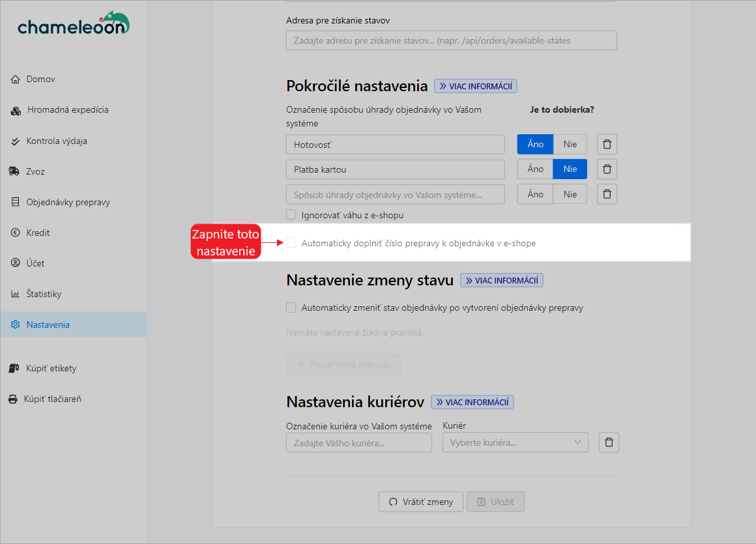
Task: Switch Platba kartou dobierka to Áno
Action: point(534,169)
